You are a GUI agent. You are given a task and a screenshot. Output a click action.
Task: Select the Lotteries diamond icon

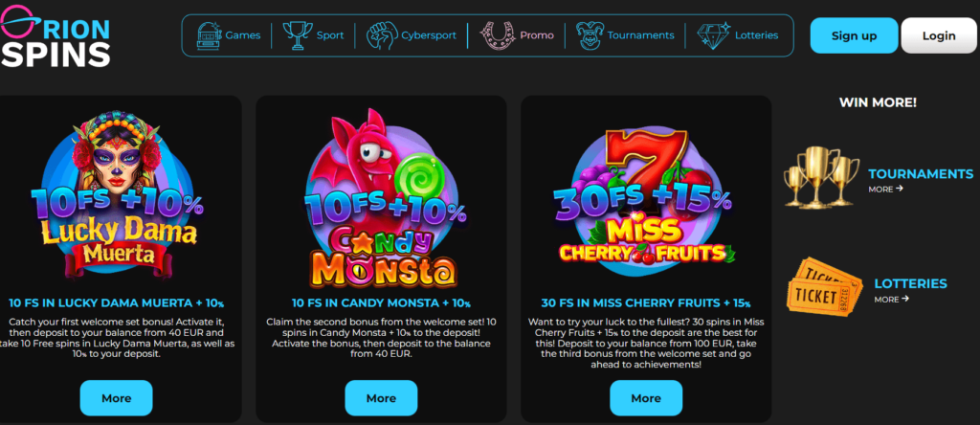(714, 35)
